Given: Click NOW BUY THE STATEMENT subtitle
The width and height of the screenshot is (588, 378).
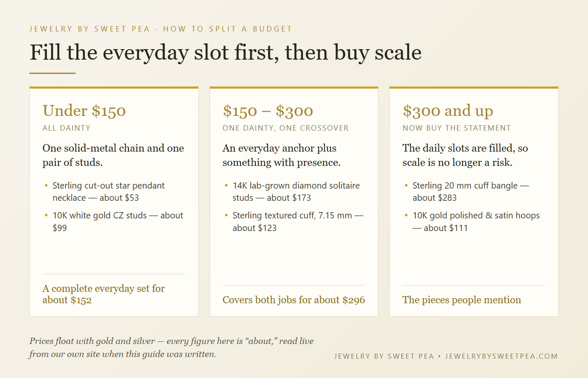Looking at the screenshot, I should tap(457, 128).
